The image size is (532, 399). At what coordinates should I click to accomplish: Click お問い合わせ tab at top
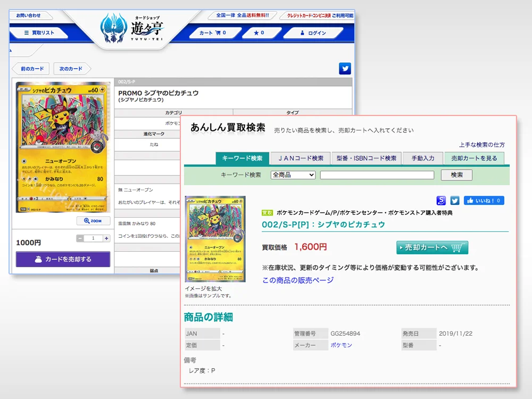(29, 15)
